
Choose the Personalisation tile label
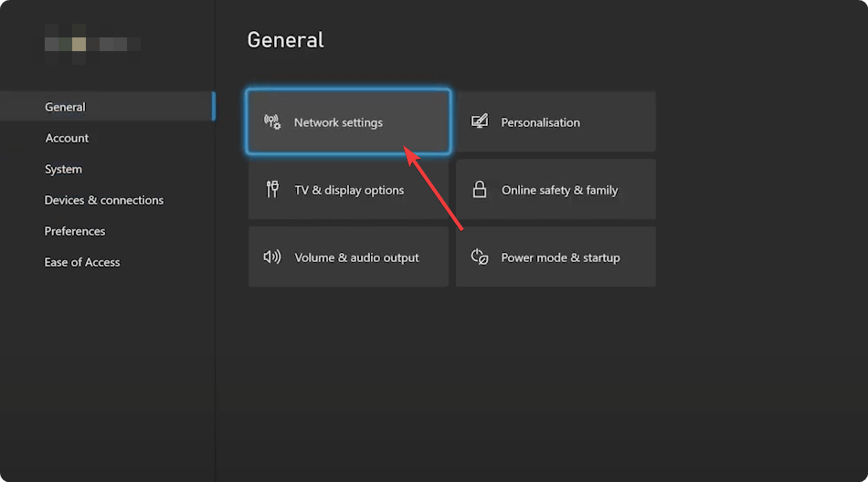(540, 122)
